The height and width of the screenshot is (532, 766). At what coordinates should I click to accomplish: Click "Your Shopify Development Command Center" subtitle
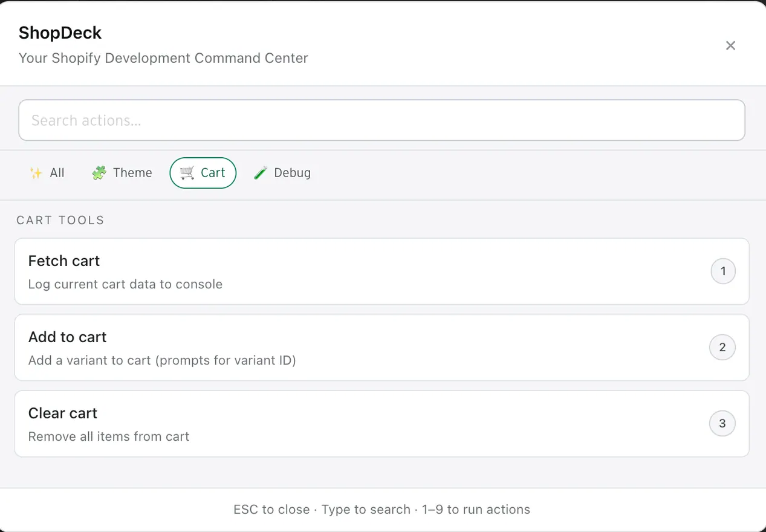click(x=163, y=59)
